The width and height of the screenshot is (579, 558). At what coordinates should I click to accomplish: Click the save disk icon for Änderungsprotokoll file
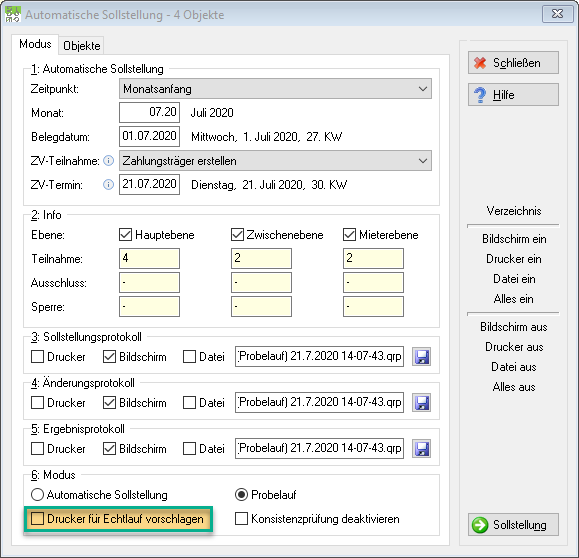(x=421, y=403)
